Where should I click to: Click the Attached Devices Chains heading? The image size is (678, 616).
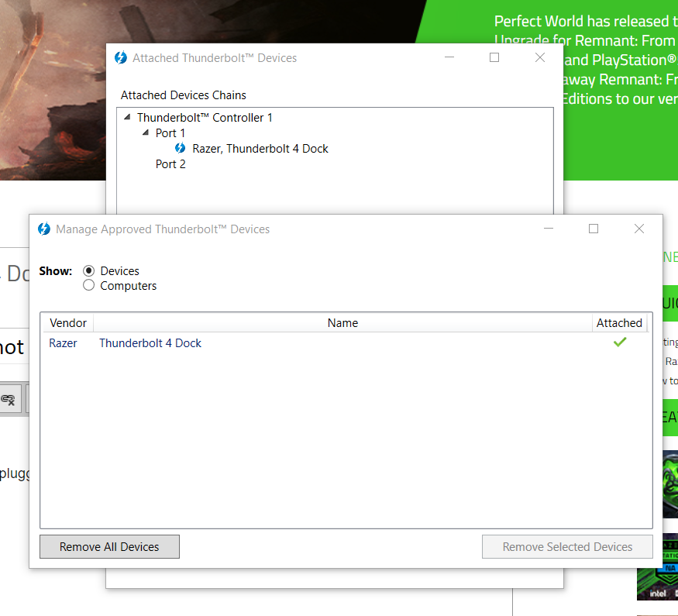[184, 95]
